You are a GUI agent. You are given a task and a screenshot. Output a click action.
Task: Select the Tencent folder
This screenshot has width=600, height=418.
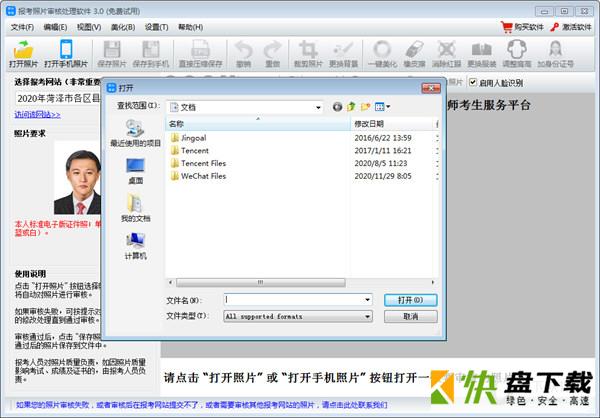tap(195, 150)
